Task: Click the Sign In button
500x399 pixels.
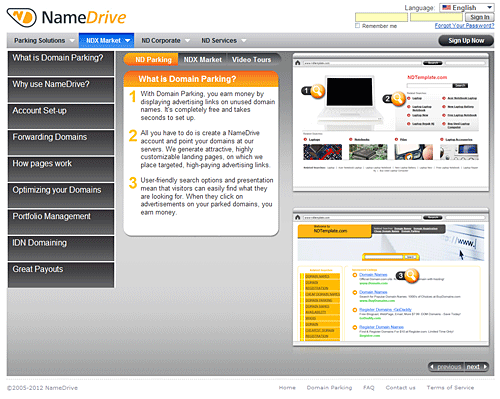Action: (x=480, y=17)
